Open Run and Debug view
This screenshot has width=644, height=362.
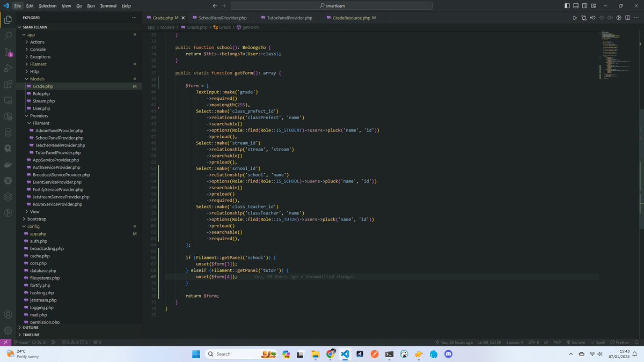8,68
